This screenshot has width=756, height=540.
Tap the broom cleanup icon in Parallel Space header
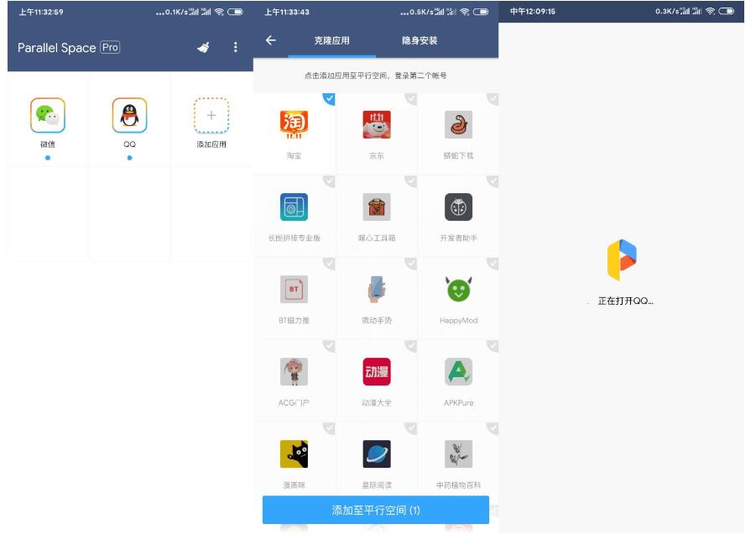coord(203,47)
